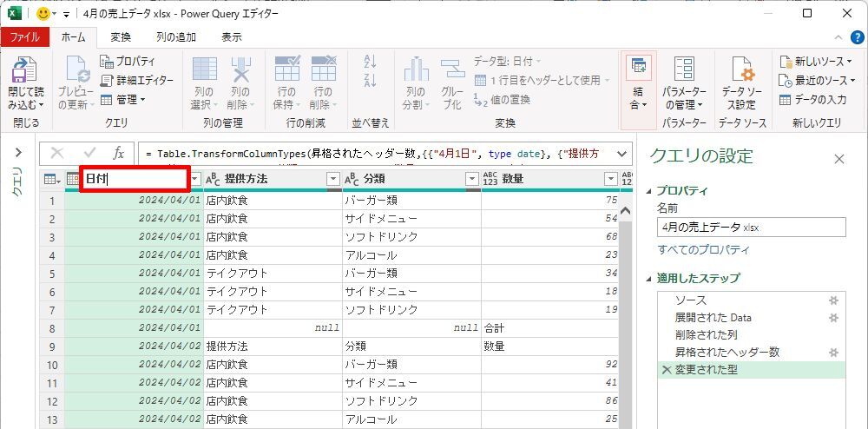The width and height of the screenshot is (868, 429).
Task: Click the Choose Columns (列の選択) icon
Action: point(205,70)
